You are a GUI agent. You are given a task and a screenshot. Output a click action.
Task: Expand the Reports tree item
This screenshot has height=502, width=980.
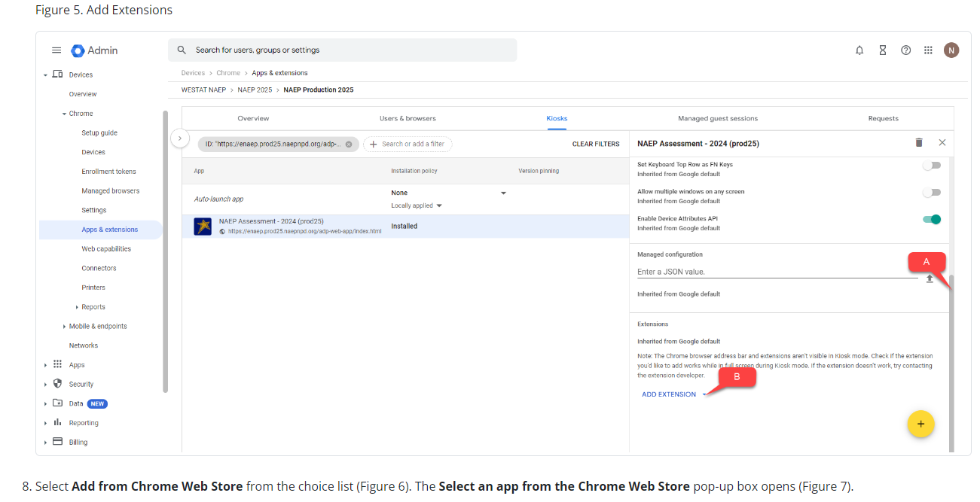(77, 307)
